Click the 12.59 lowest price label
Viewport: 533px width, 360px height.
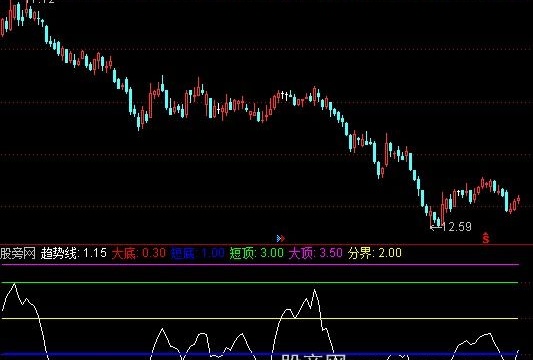pyautogui.click(x=457, y=227)
